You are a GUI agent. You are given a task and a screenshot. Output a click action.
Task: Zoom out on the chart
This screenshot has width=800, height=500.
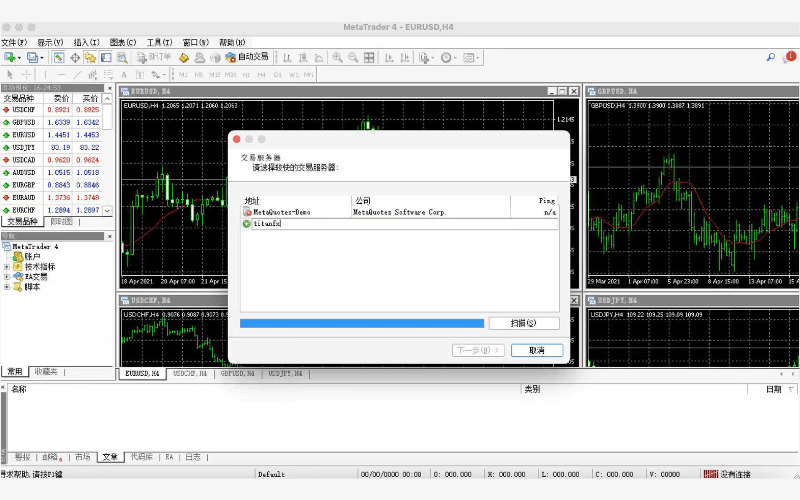(353, 58)
